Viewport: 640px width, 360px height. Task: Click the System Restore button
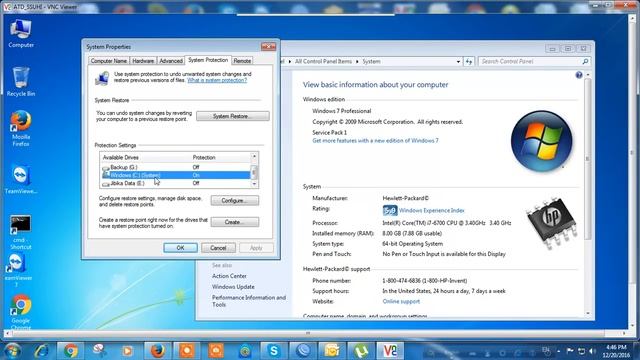[233, 116]
